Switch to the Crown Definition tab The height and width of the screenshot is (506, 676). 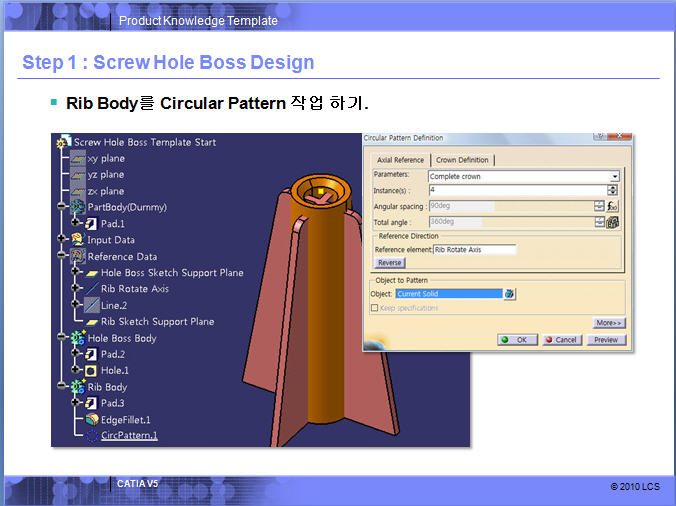462,160
